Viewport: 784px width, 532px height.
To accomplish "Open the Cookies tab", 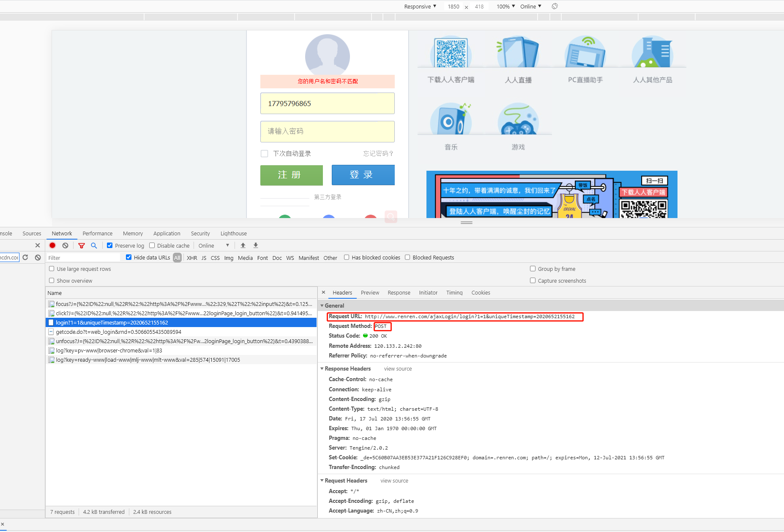I will point(481,292).
